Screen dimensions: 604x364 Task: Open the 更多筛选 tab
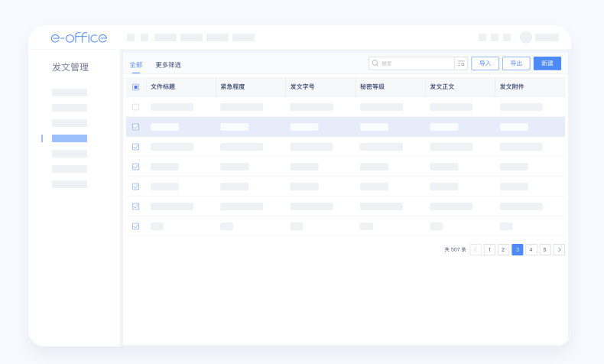pos(168,65)
